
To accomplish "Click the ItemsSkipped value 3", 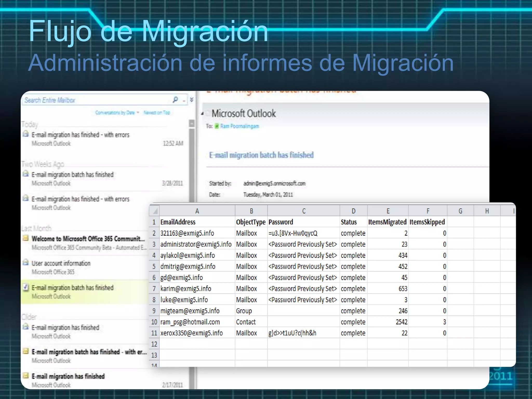I will tap(428, 322).
